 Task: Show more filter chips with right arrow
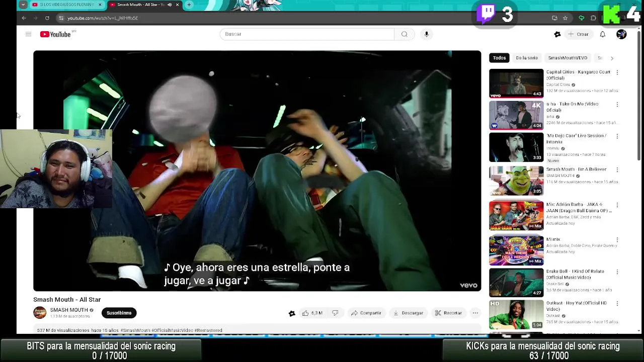pyautogui.click(x=612, y=58)
